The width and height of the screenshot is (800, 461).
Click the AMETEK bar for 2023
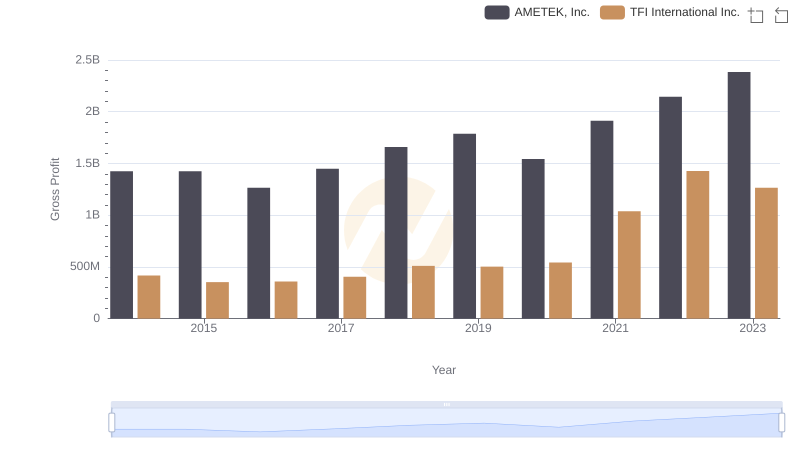[739, 195]
